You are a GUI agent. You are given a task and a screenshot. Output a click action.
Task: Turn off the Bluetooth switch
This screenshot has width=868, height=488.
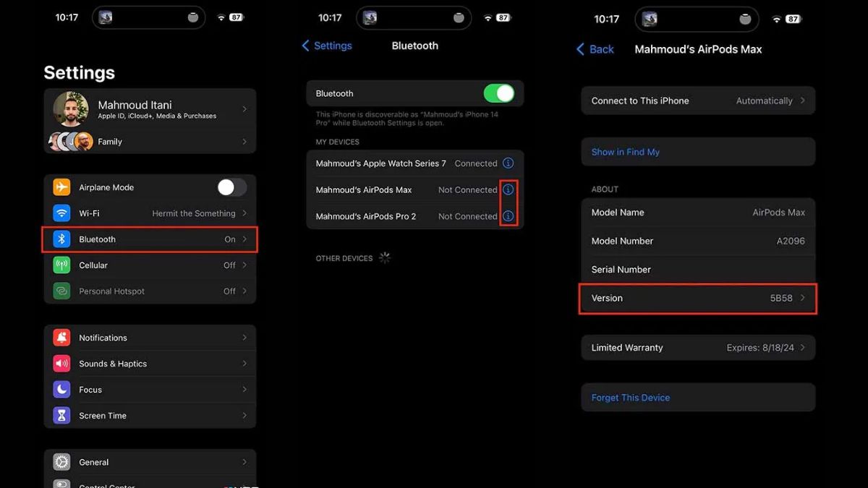499,93
